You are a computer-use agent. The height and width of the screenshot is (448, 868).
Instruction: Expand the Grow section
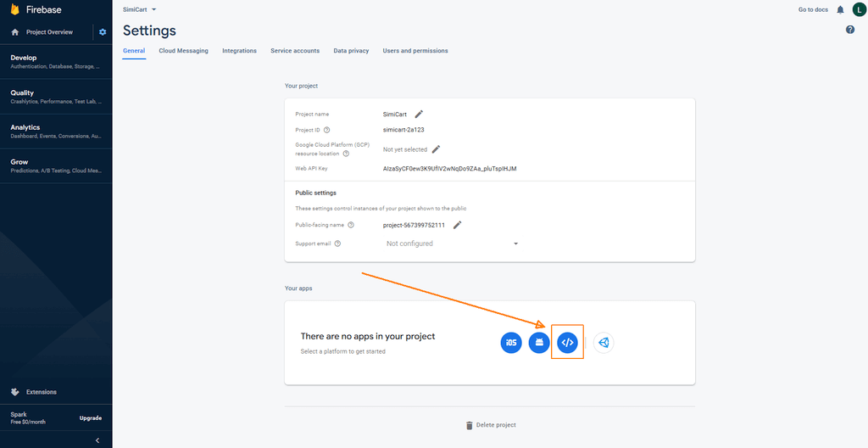pos(56,165)
